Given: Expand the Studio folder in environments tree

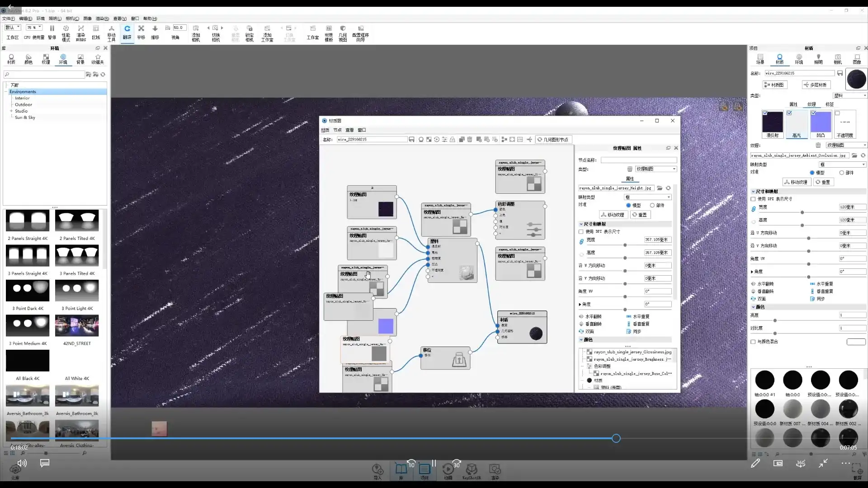Looking at the screenshot, I should click(11, 111).
